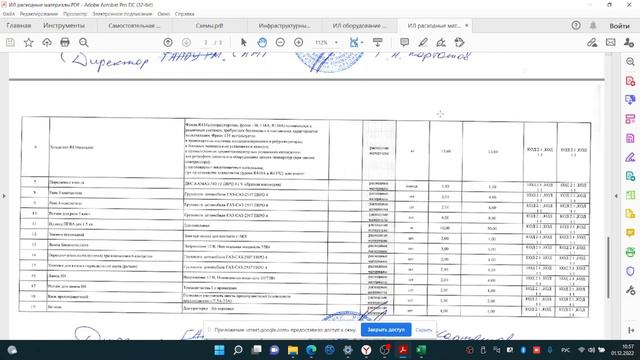
Task: Select the Hand pan tool
Action: 262,42
